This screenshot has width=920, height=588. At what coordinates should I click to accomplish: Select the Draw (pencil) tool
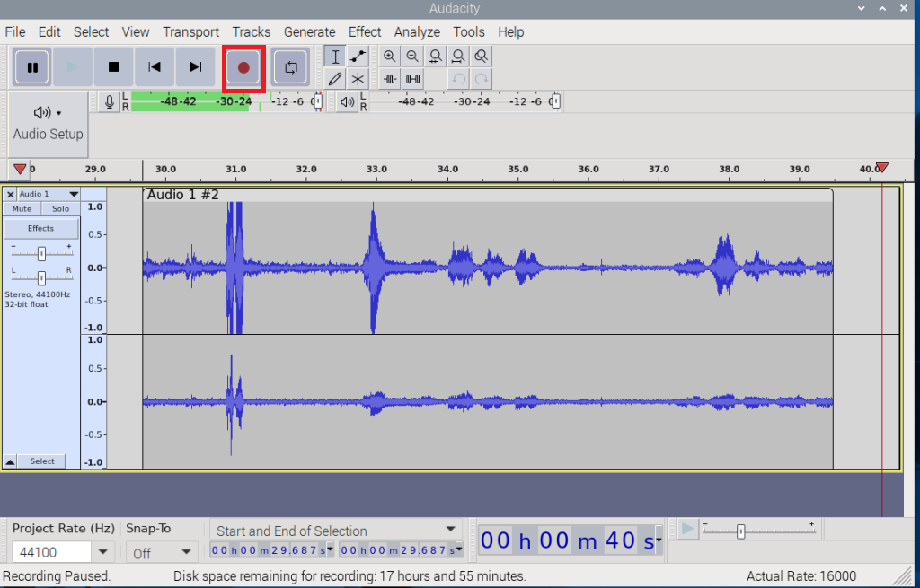pyautogui.click(x=335, y=79)
